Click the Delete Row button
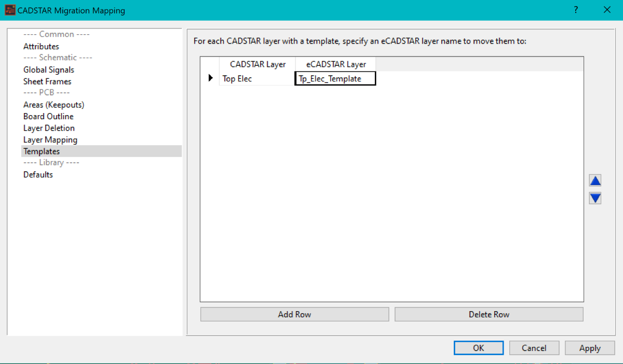The image size is (623, 364). click(x=489, y=314)
